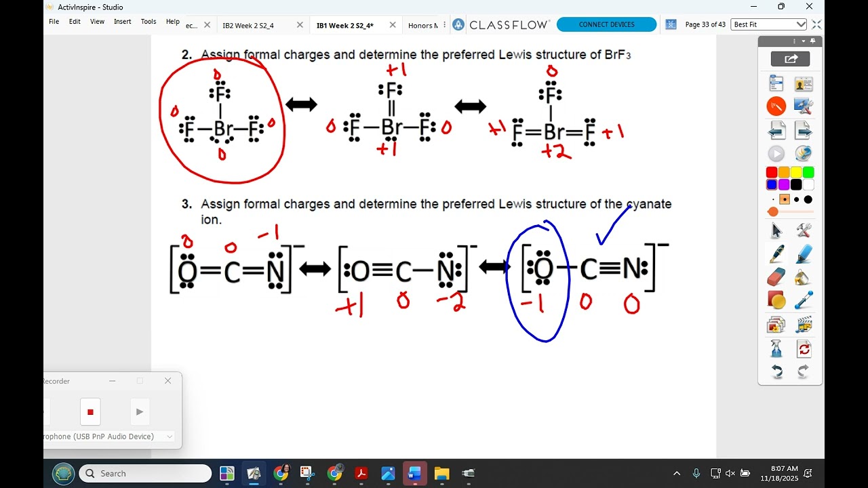
Task: Select the Connector tool
Action: [x=804, y=300]
